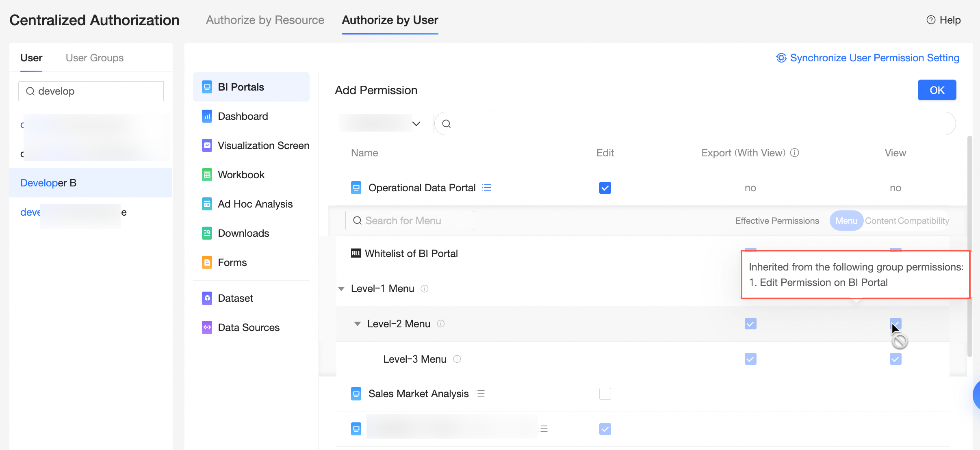Open menu list icon beside Operational Data Portal
The width and height of the screenshot is (980, 450).
pyautogui.click(x=486, y=188)
